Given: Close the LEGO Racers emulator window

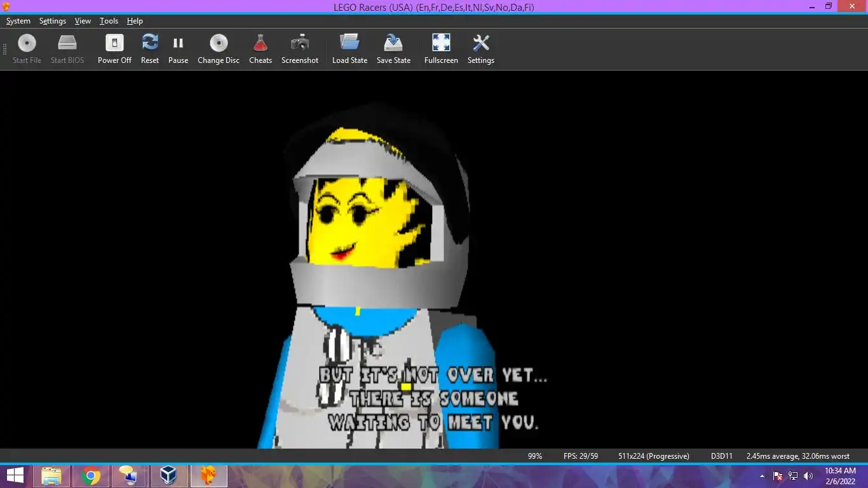Looking at the screenshot, I should coord(851,6).
